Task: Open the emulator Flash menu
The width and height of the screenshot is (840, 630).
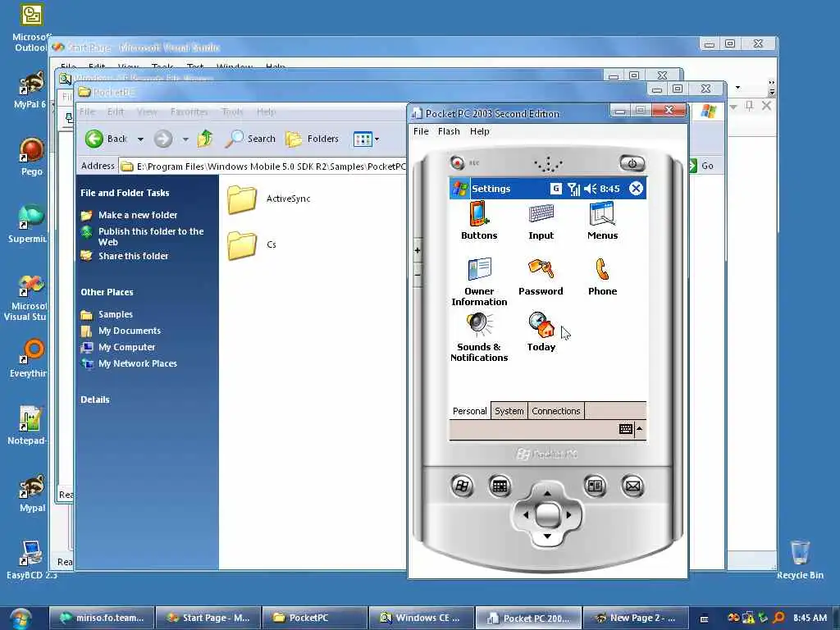Action: (449, 131)
